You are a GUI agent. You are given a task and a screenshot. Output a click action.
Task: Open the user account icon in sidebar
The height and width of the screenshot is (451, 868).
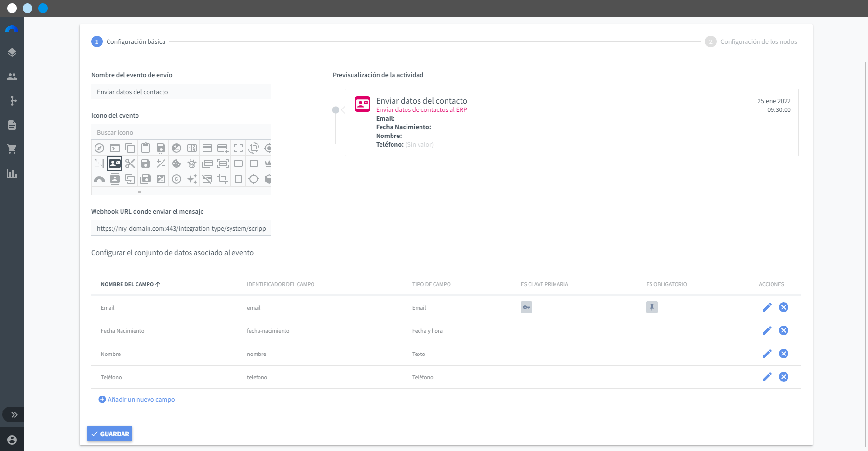tap(12, 439)
